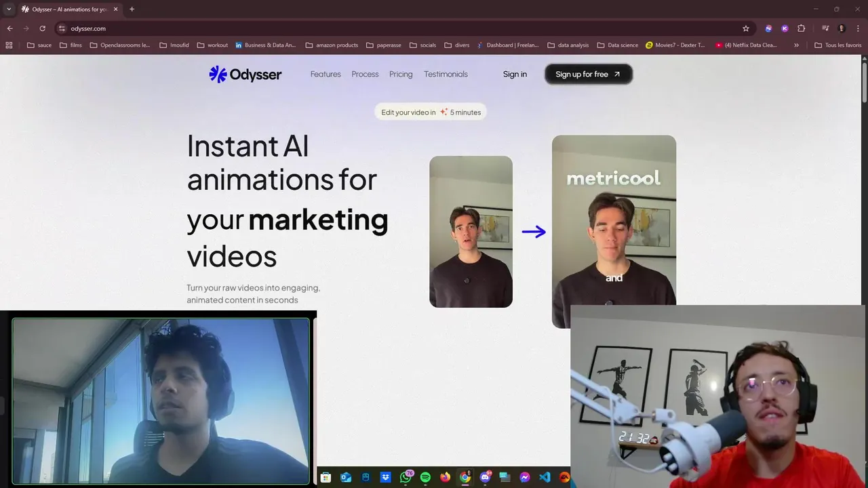
Task: Open the apps grid in bookmarks bar
Action: [9, 45]
